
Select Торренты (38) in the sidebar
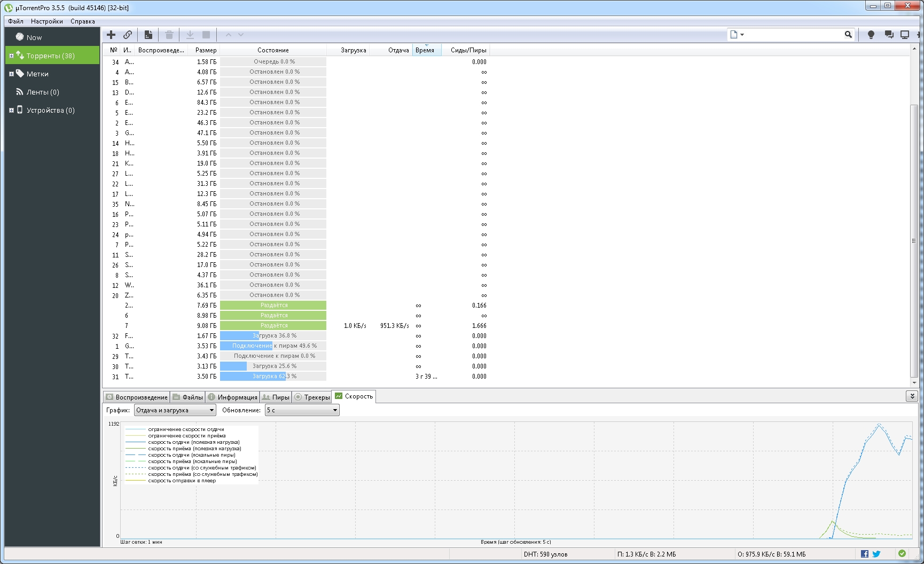point(52,56)
